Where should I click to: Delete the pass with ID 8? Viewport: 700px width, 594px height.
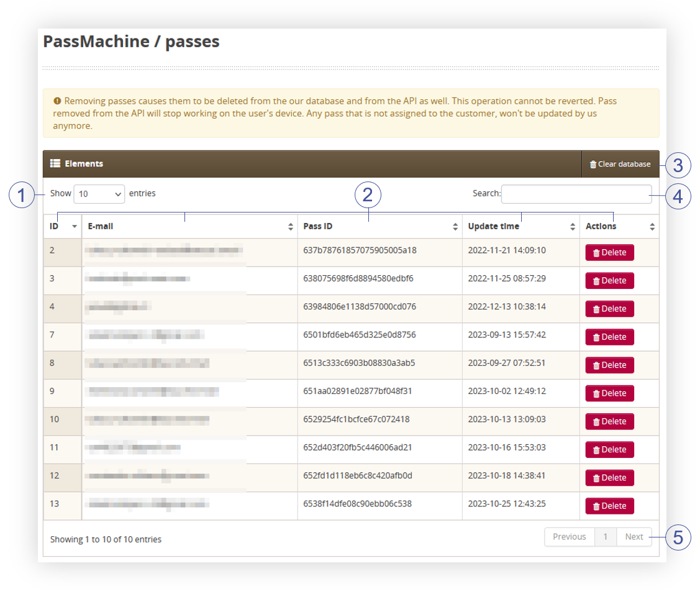click(x=609, y=365)
